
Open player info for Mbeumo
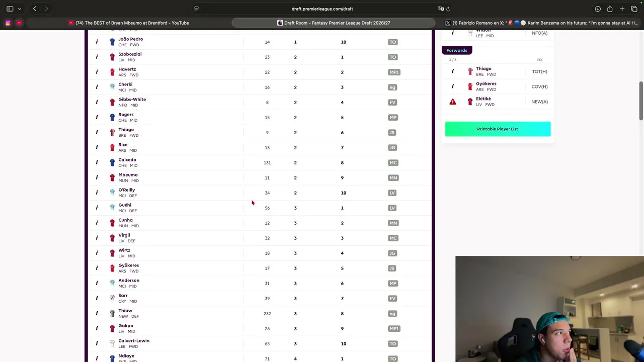(x=97, y=177)
